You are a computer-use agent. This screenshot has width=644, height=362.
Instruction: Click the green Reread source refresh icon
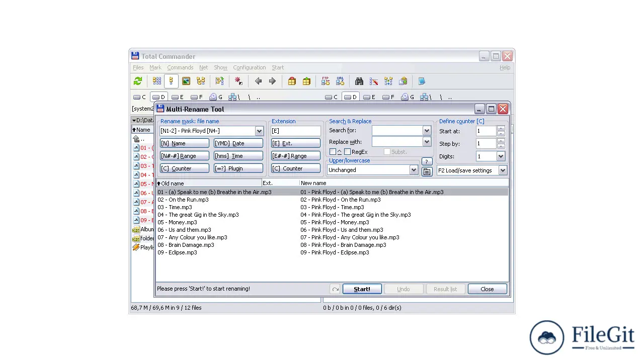[x=138, y=81]
